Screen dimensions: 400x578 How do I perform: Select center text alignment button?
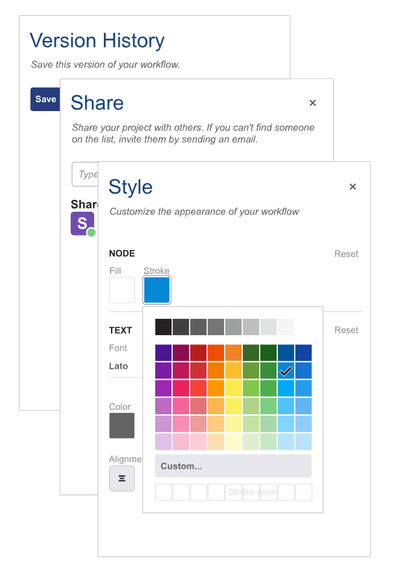click(122, 478)
